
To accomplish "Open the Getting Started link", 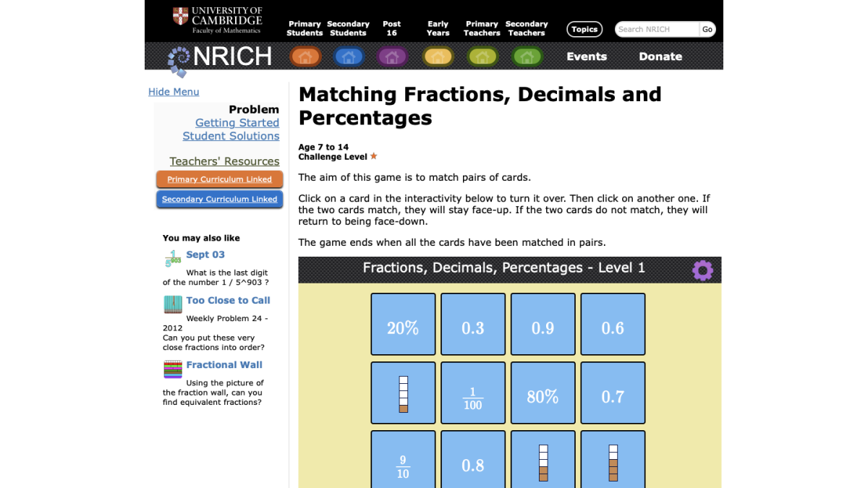I will [x=237, y=122].
